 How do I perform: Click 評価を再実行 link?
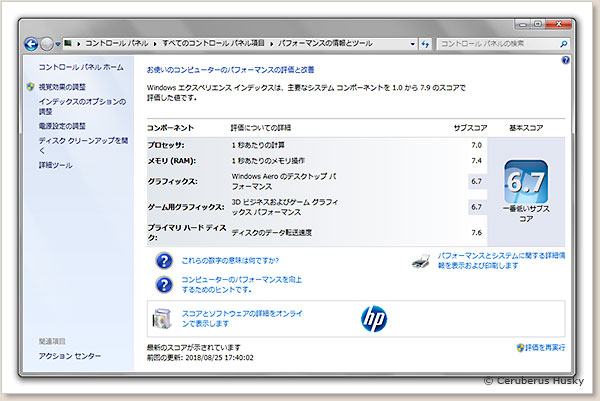click(545, 347)
